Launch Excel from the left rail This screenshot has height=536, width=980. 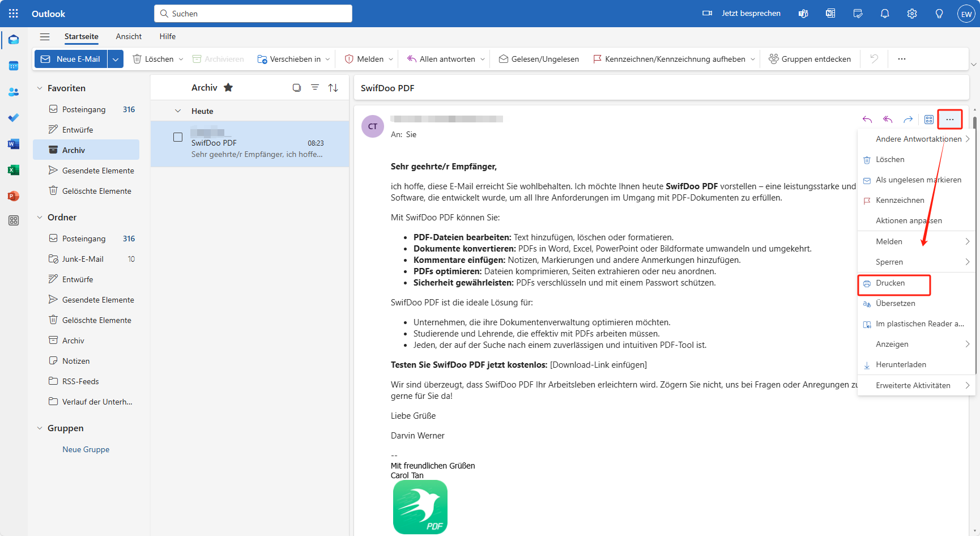(x=14, y=170)
